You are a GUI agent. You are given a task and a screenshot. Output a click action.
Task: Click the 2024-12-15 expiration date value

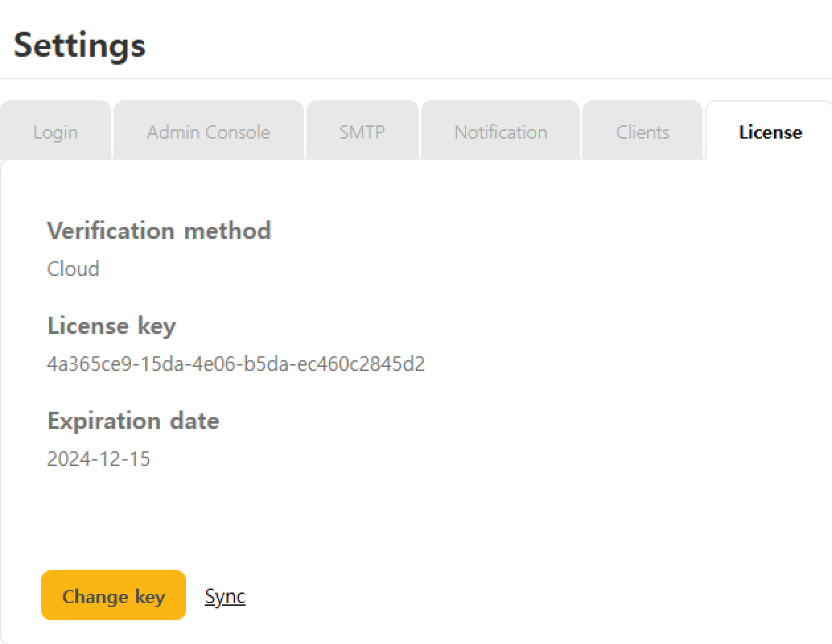(98, 459)
